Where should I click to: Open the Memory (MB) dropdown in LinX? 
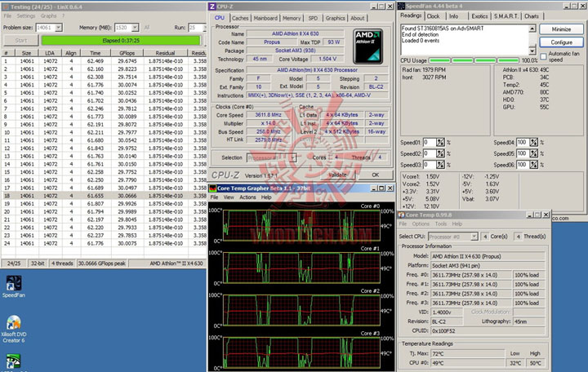coord(135,28)
